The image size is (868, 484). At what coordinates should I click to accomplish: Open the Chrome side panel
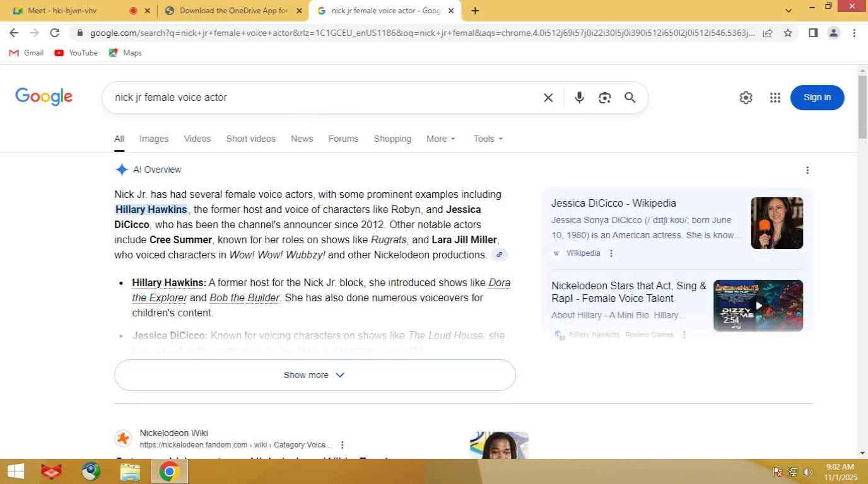pos(813,33)
